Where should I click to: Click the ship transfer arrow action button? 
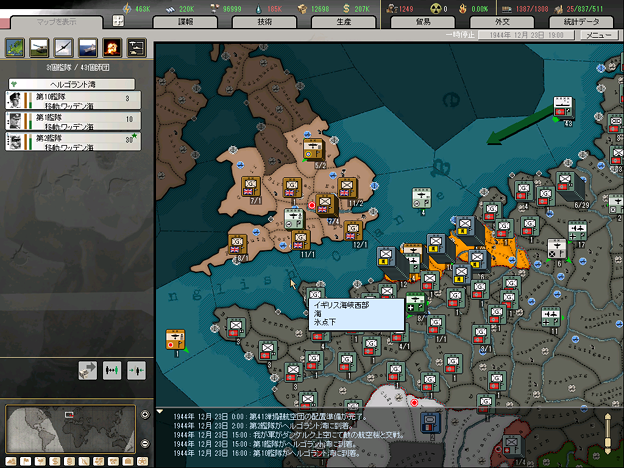click(x=88, y=370)
